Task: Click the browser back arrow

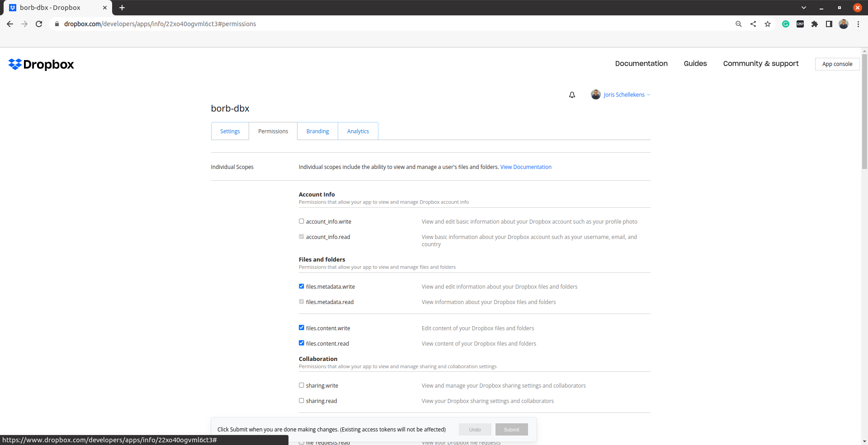Action: click(x=10, y=24)
